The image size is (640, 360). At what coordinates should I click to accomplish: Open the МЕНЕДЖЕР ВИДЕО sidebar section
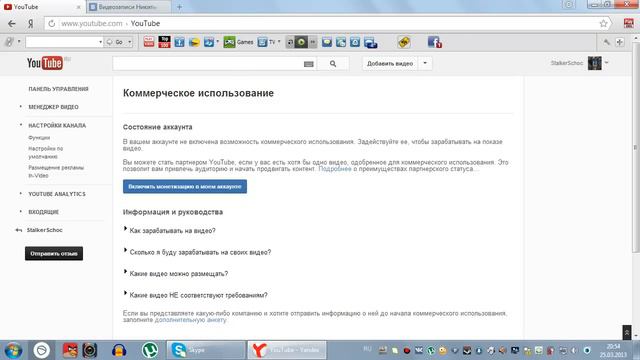[53, 107]
